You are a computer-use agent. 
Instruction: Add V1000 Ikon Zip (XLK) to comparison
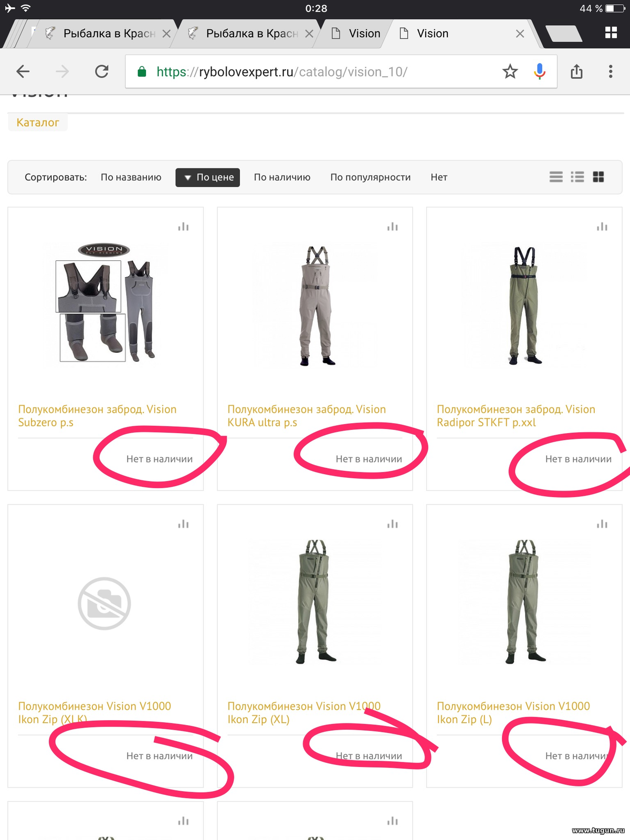point(183,524)
